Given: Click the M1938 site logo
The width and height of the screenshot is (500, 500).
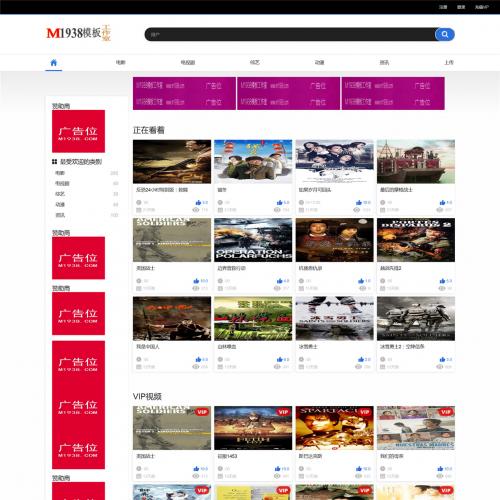Looking at the screenshot, I should click(x=79, y=33).
